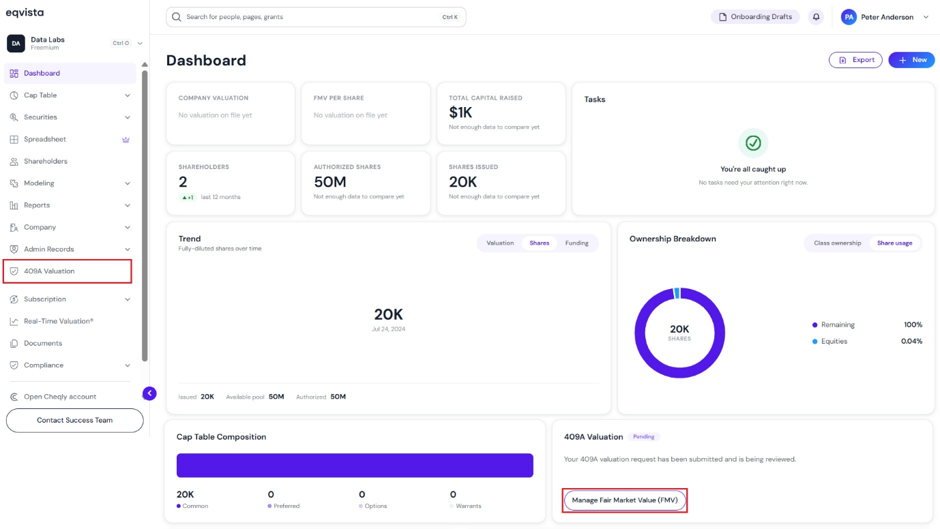
Task: Switch Trend chart to Valuation
Action: [x=500, y=243]
